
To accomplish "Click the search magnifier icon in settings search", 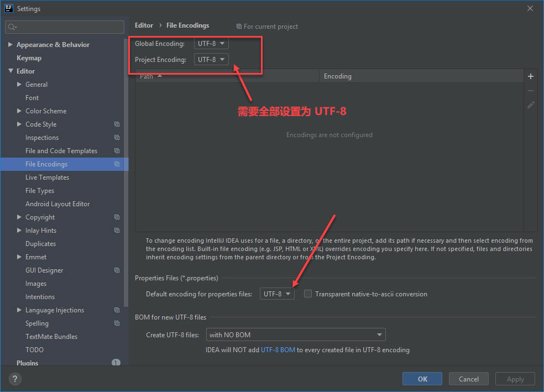I will [12, 27].
